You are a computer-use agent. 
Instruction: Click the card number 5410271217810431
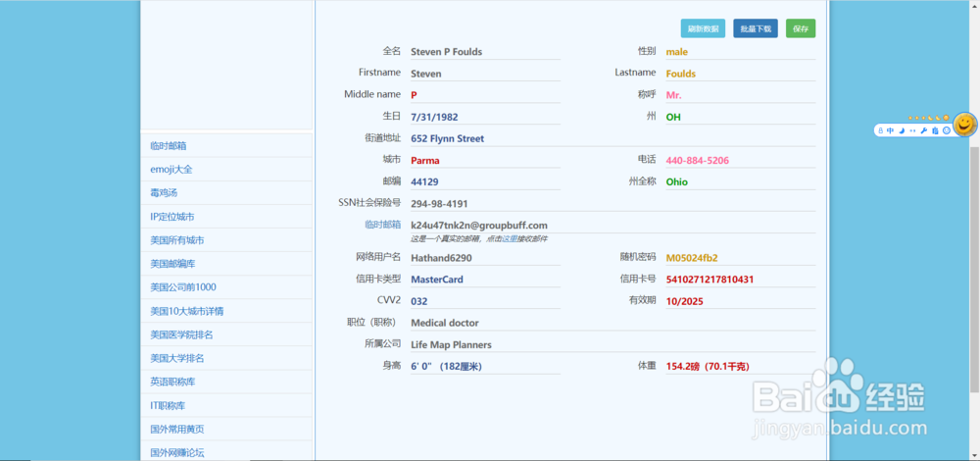pos(741,280)
